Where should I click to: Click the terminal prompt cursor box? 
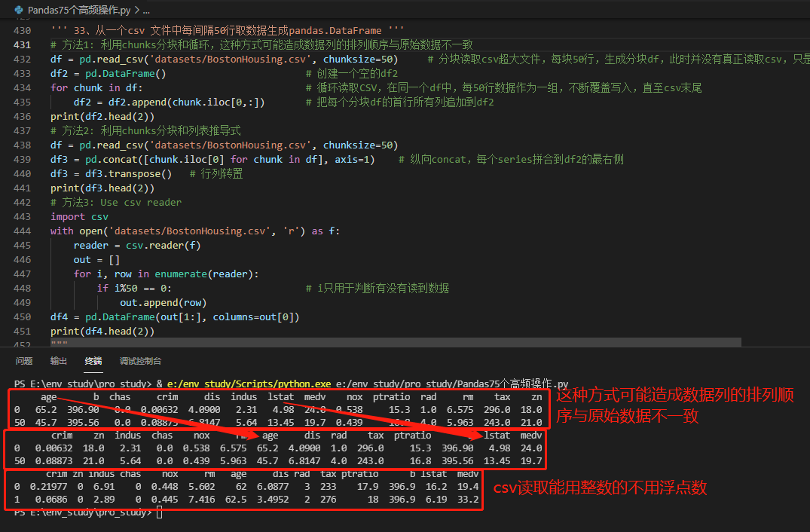tap(160, 512)
